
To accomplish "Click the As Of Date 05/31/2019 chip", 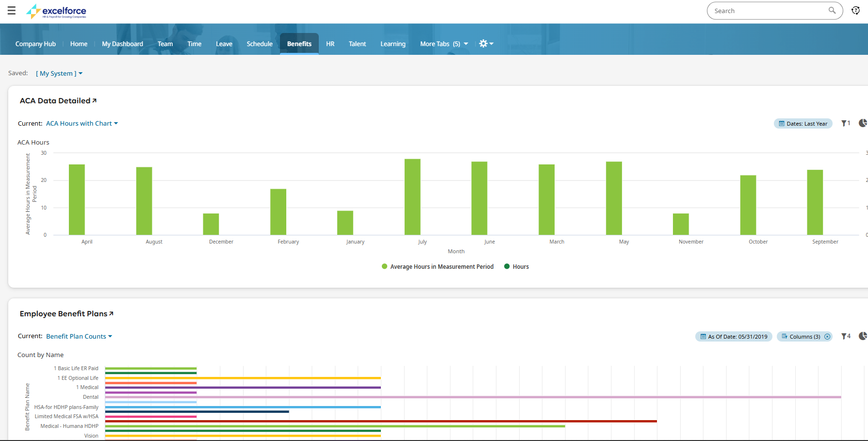I will (734, 337).
